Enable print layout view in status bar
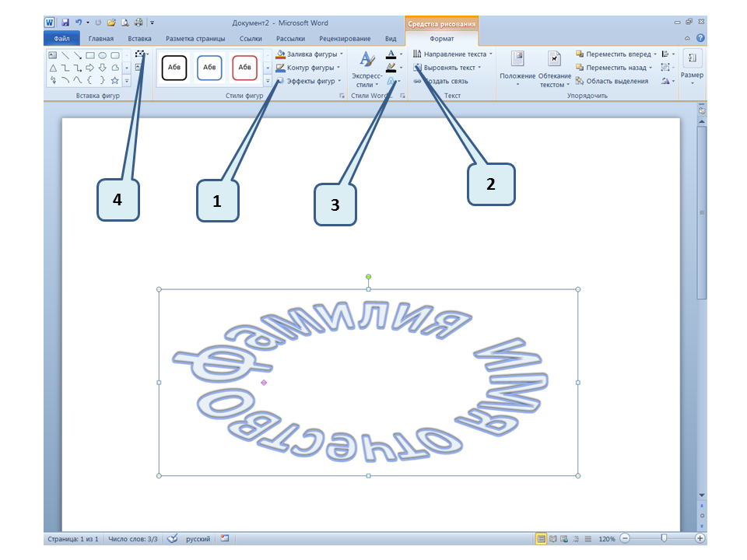Screen dimensions: 747x560 [x=541, y=538]
